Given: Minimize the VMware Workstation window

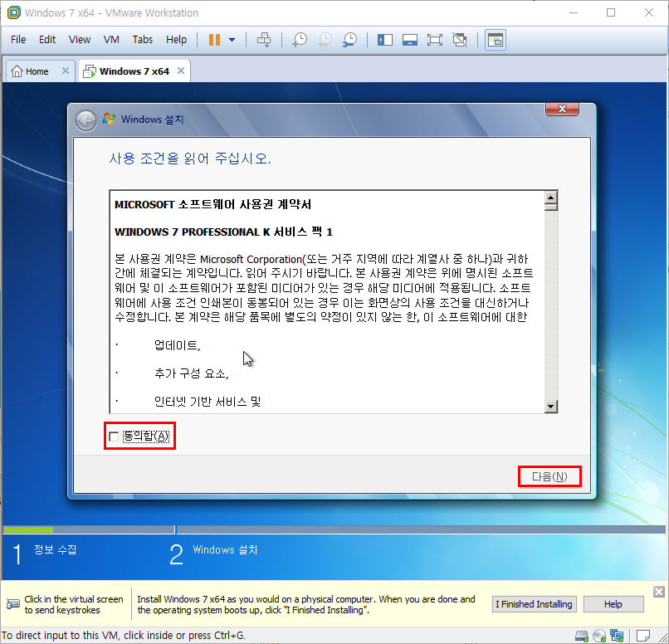Looking at the screenshot, I should [574, 12].
